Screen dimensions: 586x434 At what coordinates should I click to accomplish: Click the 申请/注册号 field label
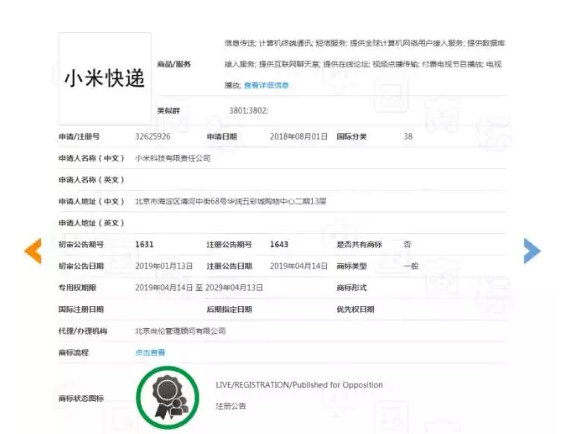pos(79,136)
